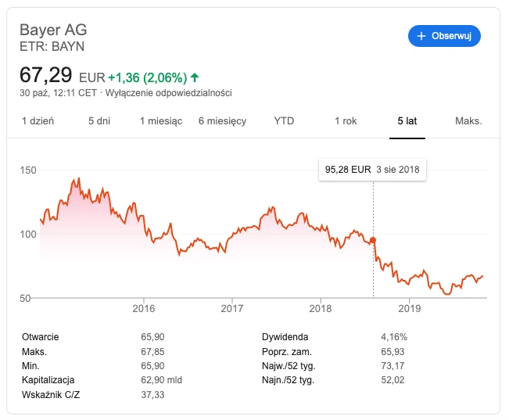
Task: Click the Bayer AG company title
Action: pyautogui.click(x=53, y=30)
